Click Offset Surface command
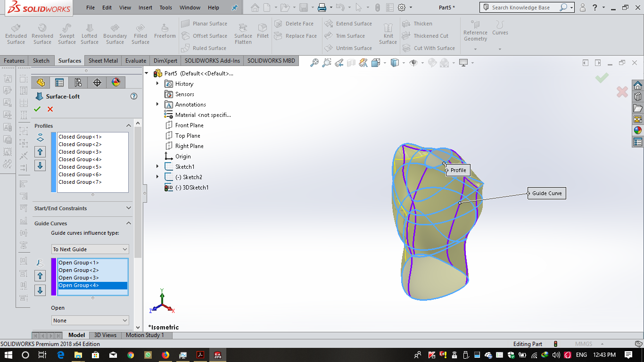Viewport: 644px width, 362px height. 204,36
